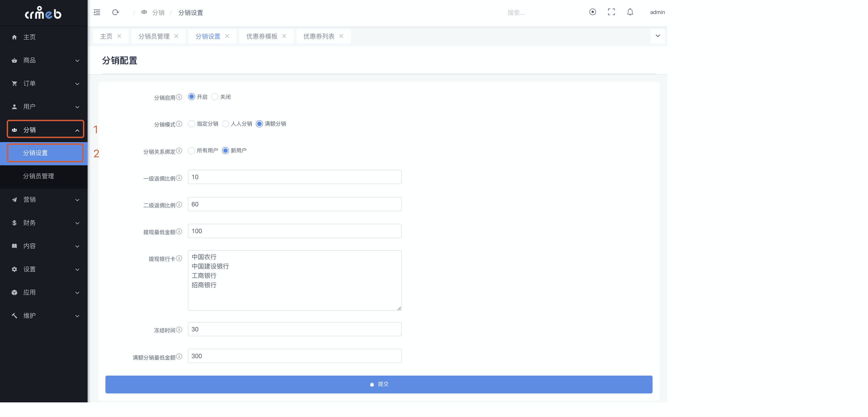Switch to the 主页 tab
Viewport: 868px width, 417px height.
(x=106, y=36)
